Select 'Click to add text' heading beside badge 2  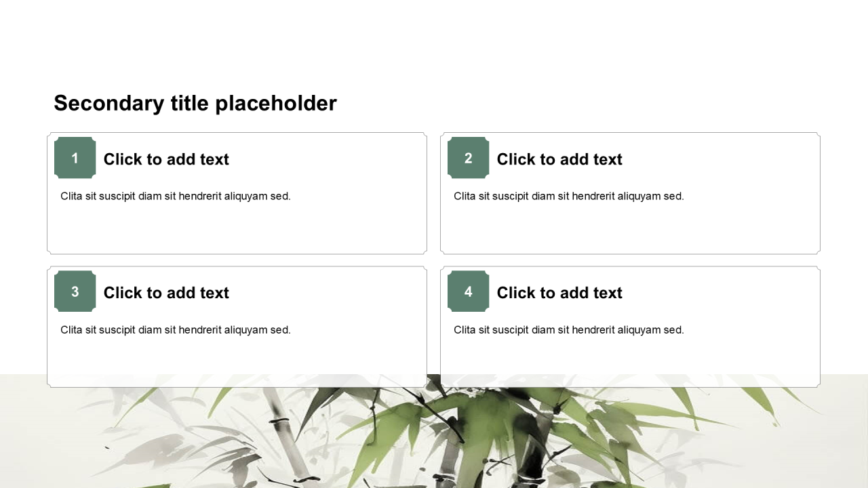tap(559, 159)
